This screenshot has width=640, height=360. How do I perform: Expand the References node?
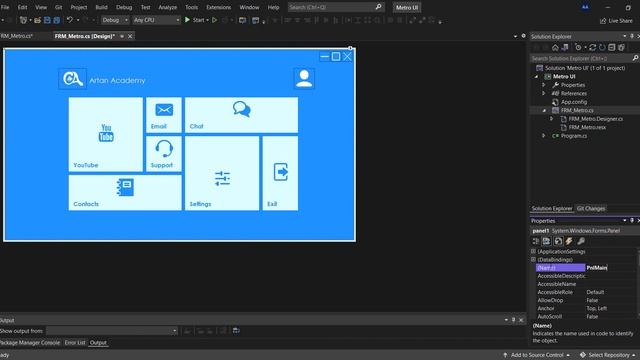click(544, 93)
